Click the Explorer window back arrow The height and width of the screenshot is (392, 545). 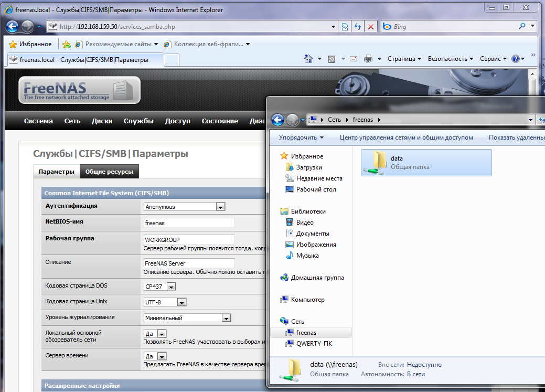pos(277,120)
